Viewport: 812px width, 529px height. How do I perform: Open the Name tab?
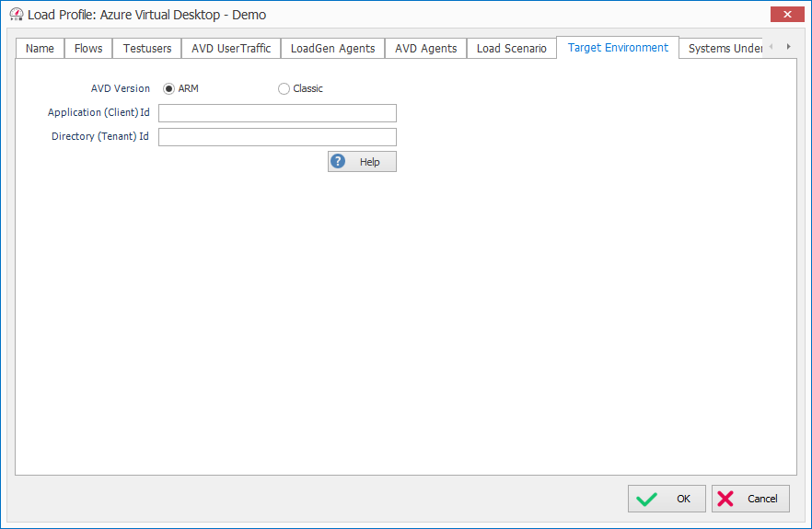[40, 49]
